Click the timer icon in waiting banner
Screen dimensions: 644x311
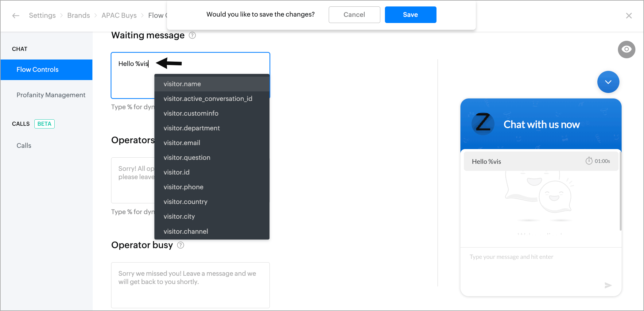[x=589, y=161]
